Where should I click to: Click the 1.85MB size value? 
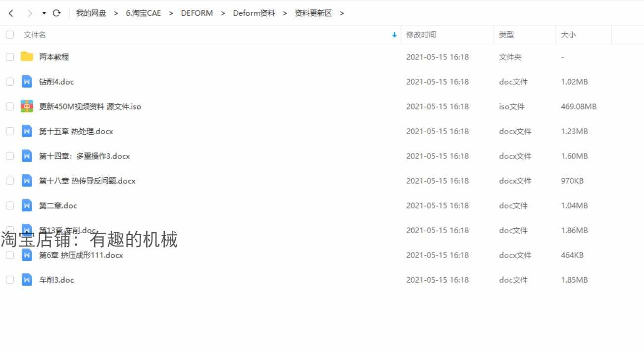coord(574,280)
